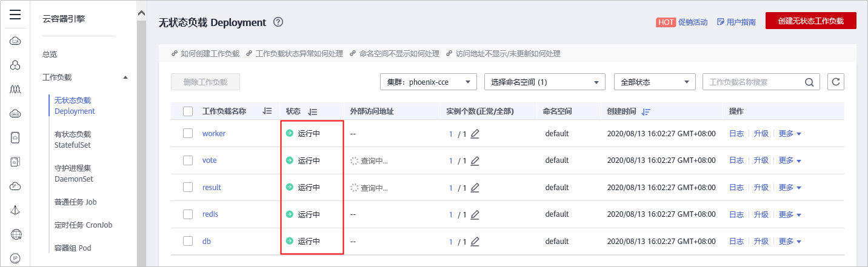Open the cluster phoenix-cce dropdown

coord(428,82)
